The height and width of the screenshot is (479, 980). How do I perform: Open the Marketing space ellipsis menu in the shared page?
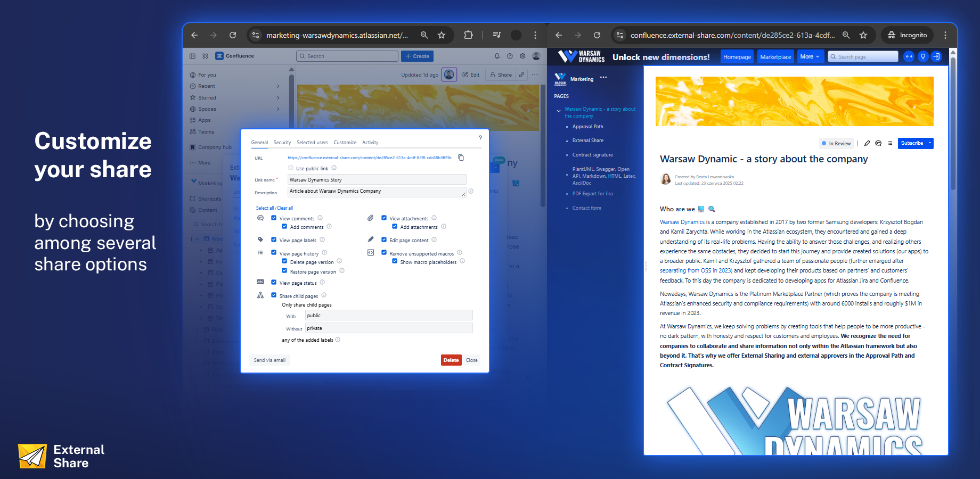pyautogui.click(x=603, y=77)
